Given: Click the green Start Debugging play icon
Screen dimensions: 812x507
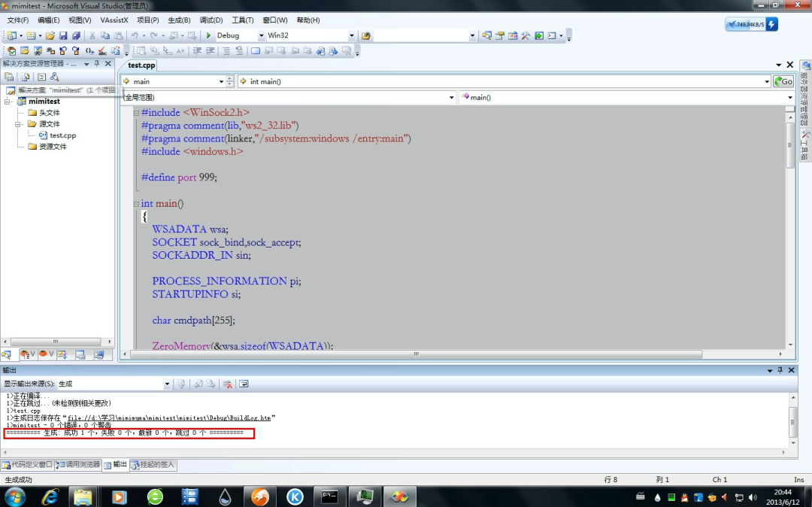Looking at the screenshot, I should point(208,35).
